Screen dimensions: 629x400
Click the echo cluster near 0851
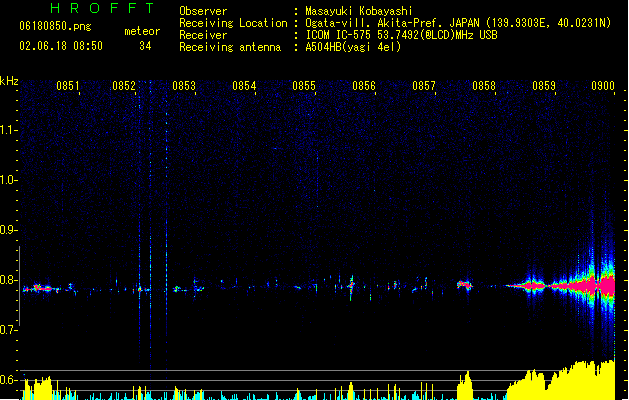(x=40, y=288)
